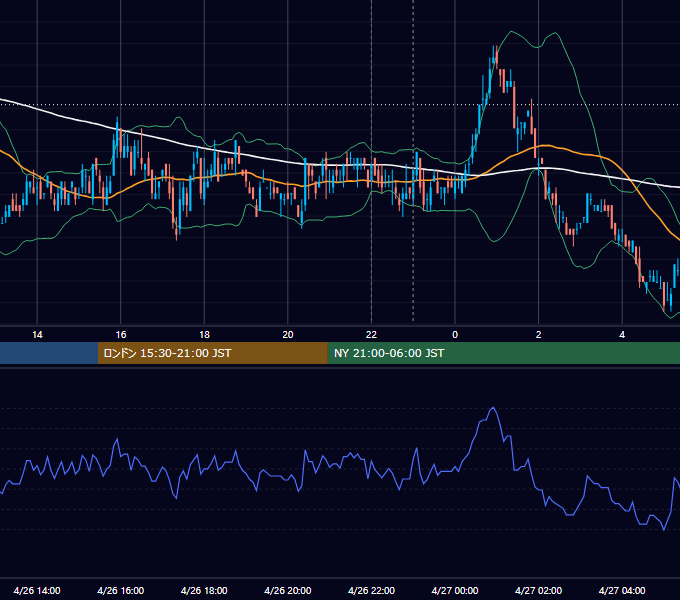Image resolution: width=680 pixels, height=600 pixels.
Task: Click the 22 hour axis label
Action: tap(371, 335)
